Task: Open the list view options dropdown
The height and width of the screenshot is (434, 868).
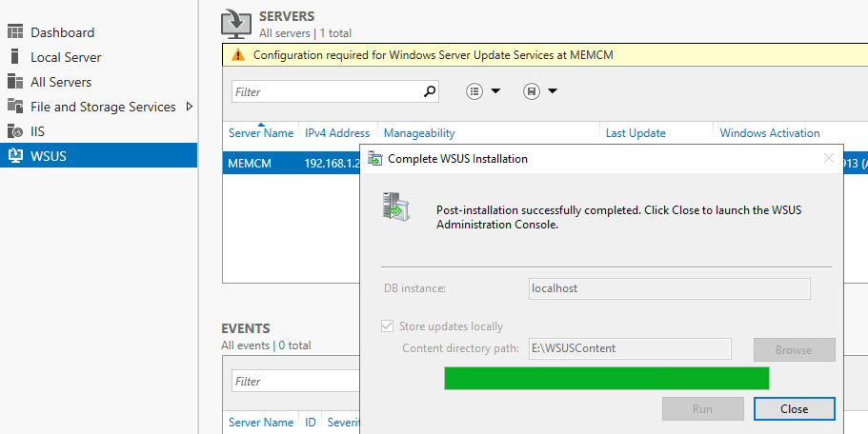Action: (484, 91)
